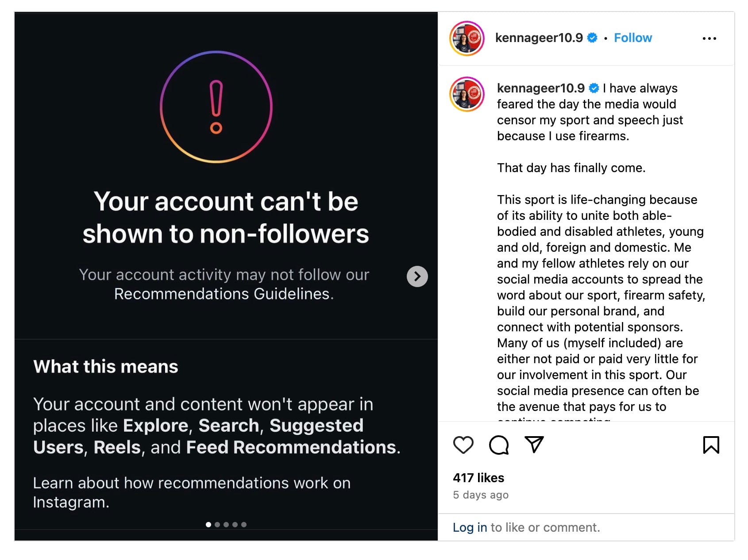Like the post with the heart icon
748x560 pixels.
point(463,445)
